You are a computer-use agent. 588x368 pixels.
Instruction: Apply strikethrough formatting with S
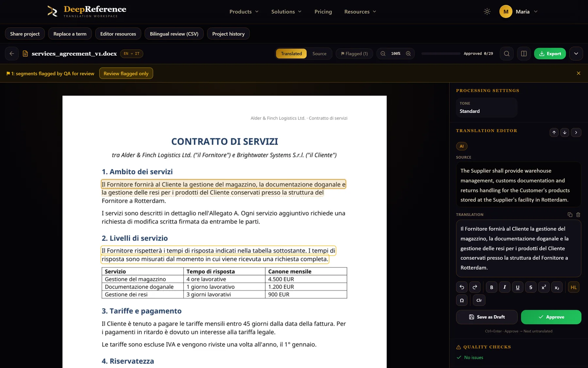click(x=531, y=287)
